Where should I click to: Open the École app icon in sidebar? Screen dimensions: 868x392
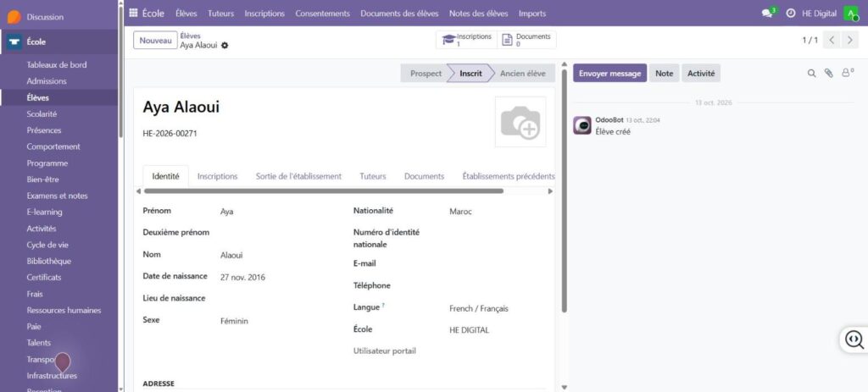(14, 42)
